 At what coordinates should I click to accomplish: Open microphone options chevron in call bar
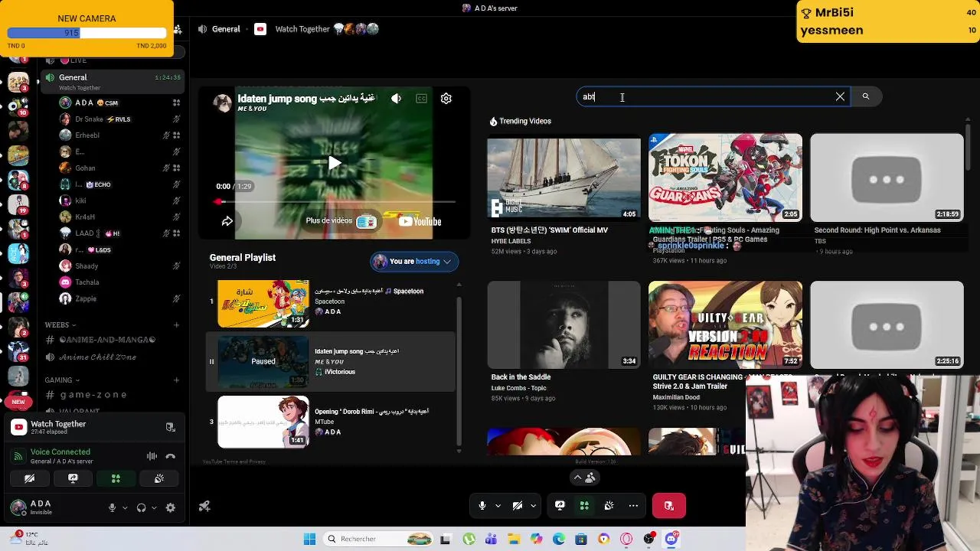tap(498, 506)
